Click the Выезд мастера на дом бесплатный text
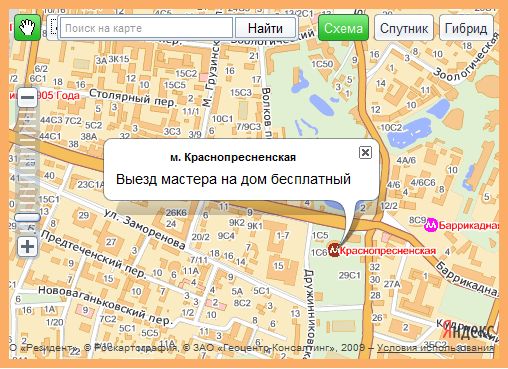Viewport: 508px width, 369px height. [x=233, y=179]
